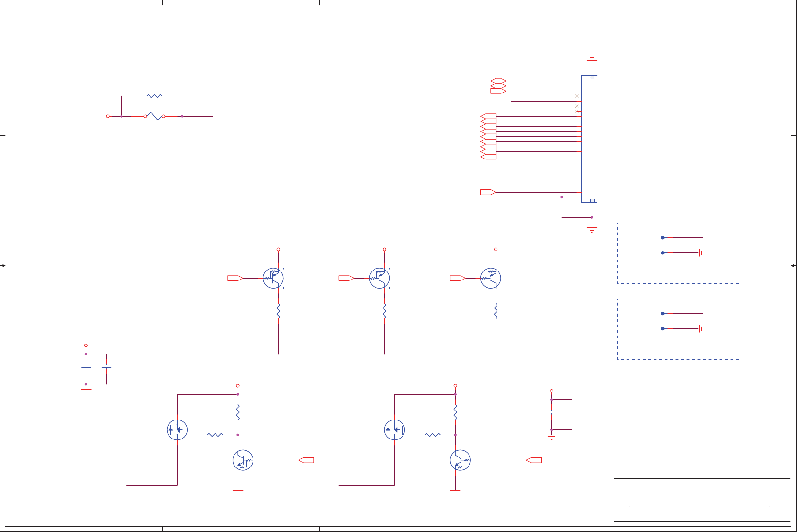797x532 pixels.
Task: Select the center PNP transistor in the middle row
Action: pos(380,278)
